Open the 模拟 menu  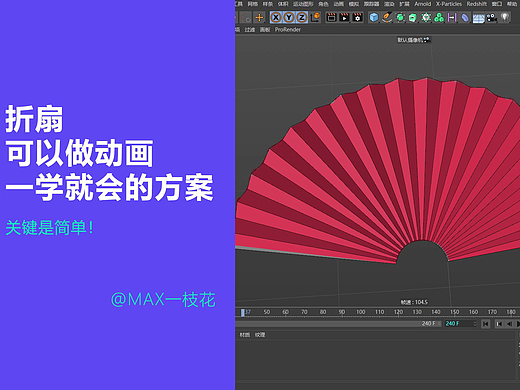(354, 4)
